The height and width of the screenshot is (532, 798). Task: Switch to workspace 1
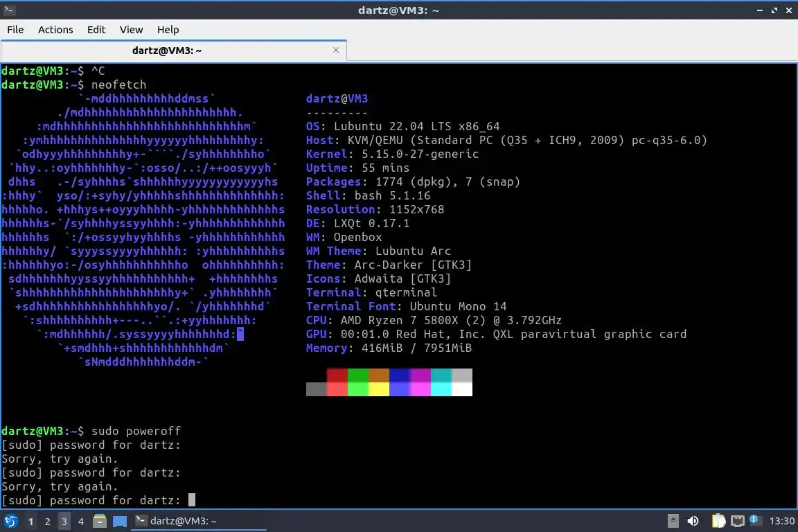[30, 522]
